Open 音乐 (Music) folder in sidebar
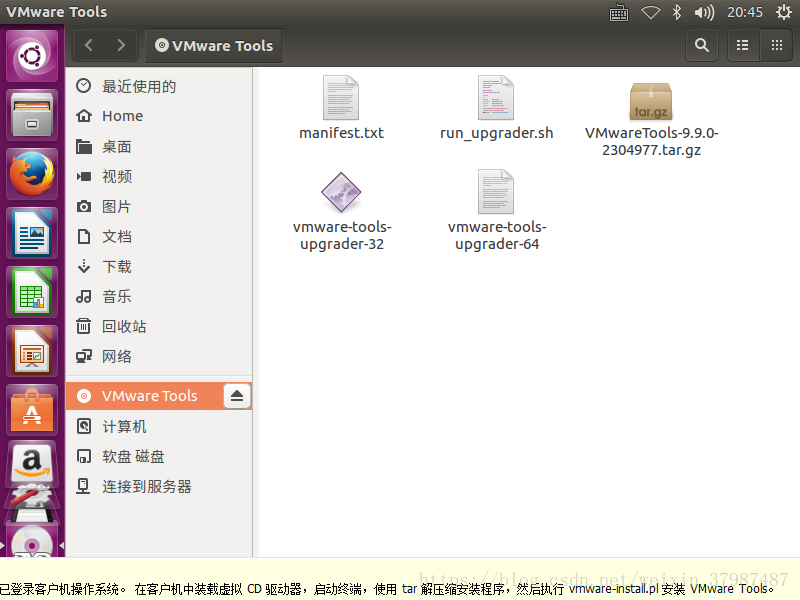 pos(159,296)
